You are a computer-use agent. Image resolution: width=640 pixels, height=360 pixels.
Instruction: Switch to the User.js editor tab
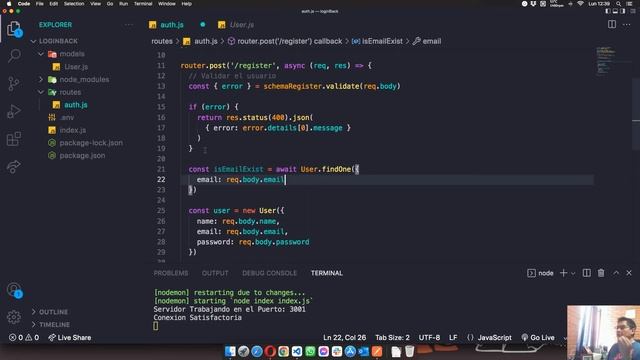coord(242,24)
